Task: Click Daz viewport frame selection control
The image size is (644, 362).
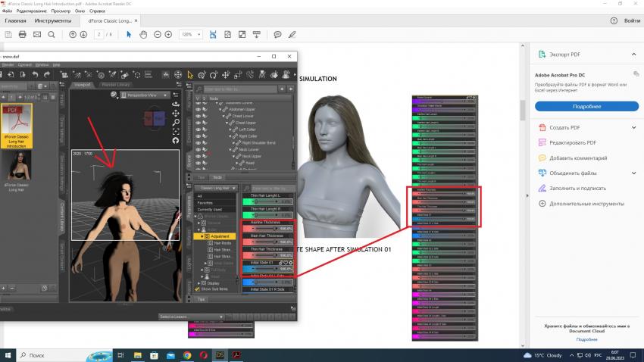Action: [176, 131]
